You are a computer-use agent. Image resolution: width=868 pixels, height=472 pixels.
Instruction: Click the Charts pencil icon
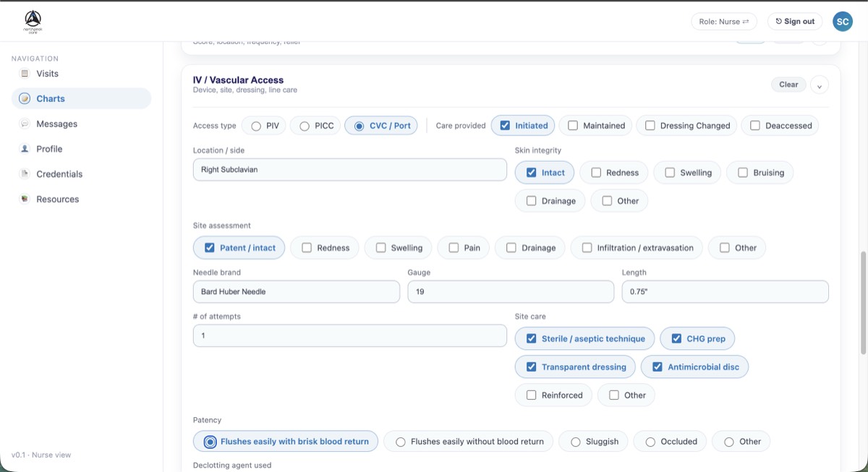(25, 99)
